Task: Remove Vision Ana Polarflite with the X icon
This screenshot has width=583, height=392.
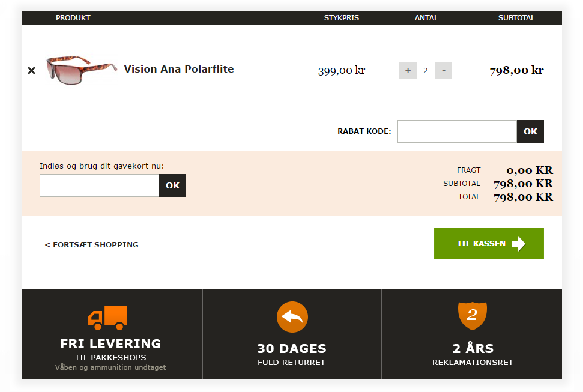Action: click(x=32, y=71)
